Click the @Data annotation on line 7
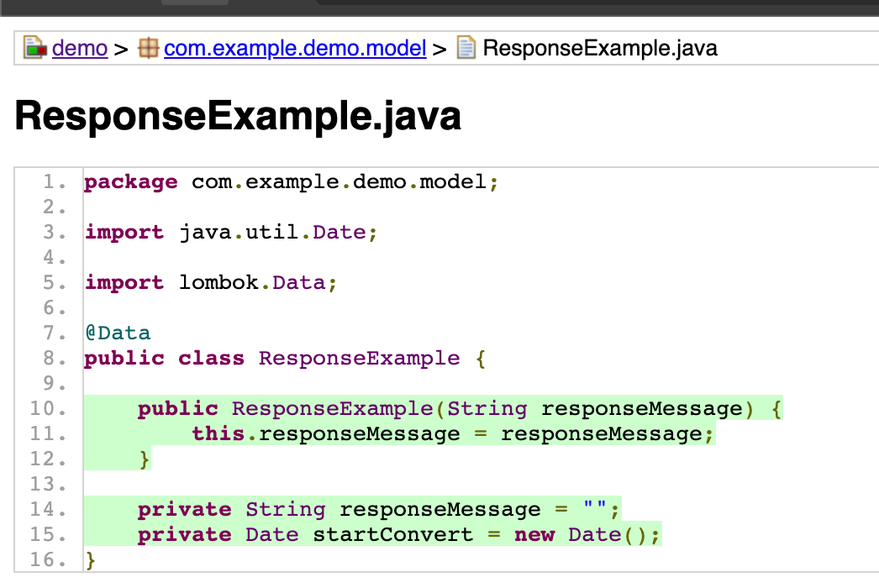Image resolution: width=879 pixels, height=588 pixels. (x=117, y=333)
